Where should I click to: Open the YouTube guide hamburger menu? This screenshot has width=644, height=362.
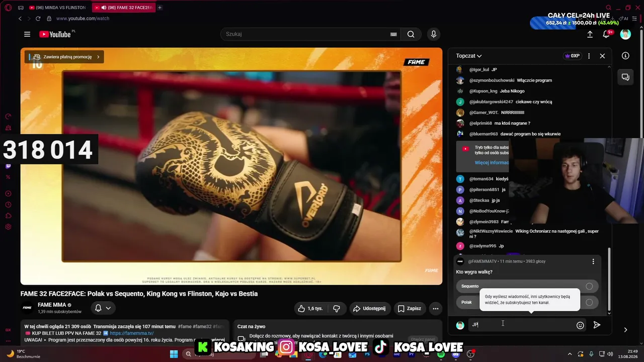[27, 34]
